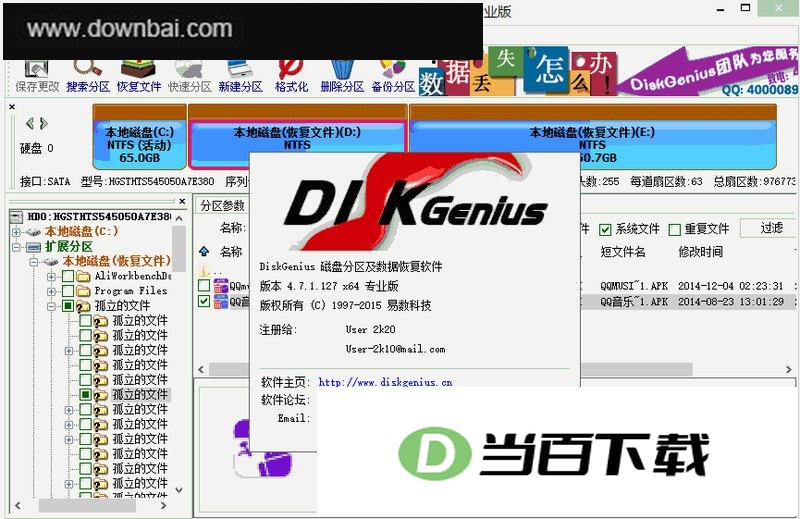This screenshot has width=800, height=519.
Task: Sort by the 短文件名 column header
Action: (x=623, y=251)
